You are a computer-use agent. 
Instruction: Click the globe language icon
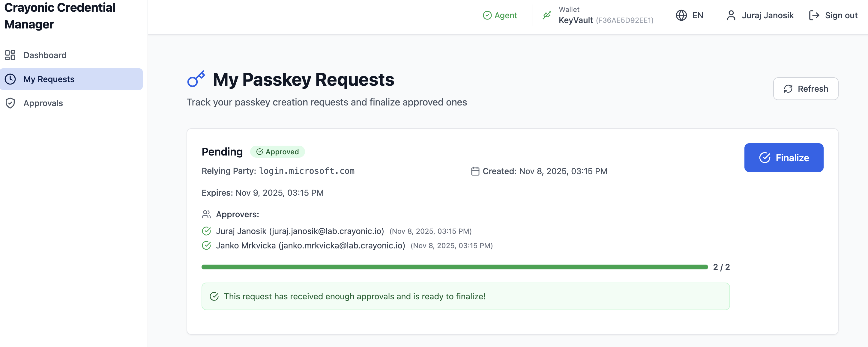(x=681, y=16)
